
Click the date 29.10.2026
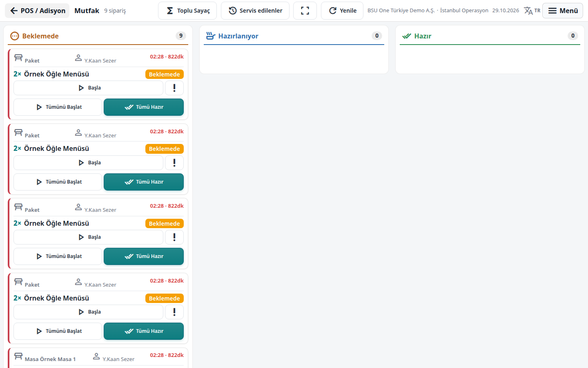point(506,11)
